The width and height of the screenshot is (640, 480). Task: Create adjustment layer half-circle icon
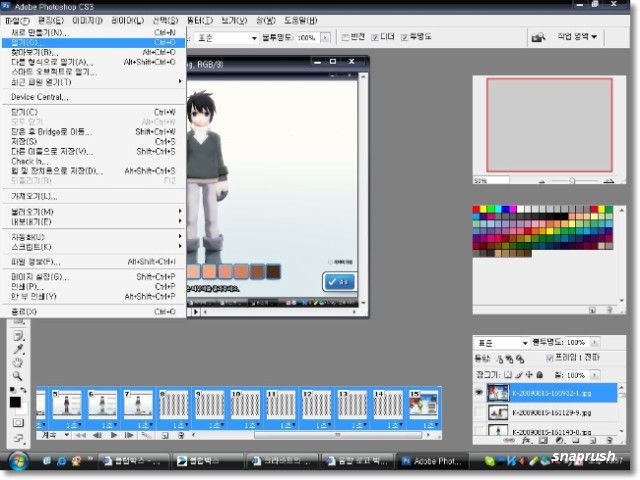click(x=559, y=441)
